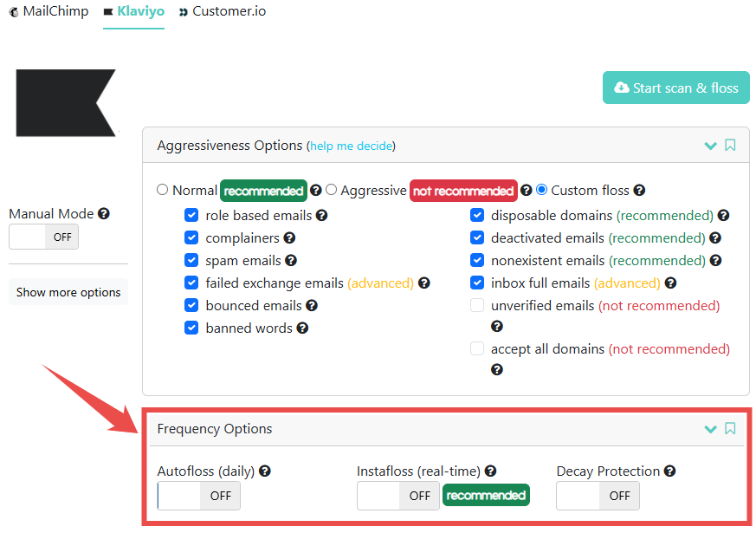
Task: Uncheck the complainers checkbox
Action: [191, 237]
